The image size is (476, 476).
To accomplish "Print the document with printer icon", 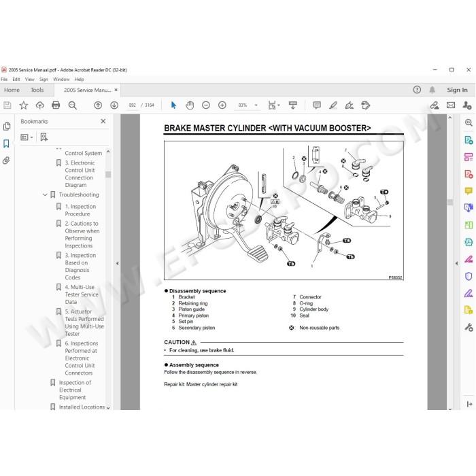I will pos(56,105).
